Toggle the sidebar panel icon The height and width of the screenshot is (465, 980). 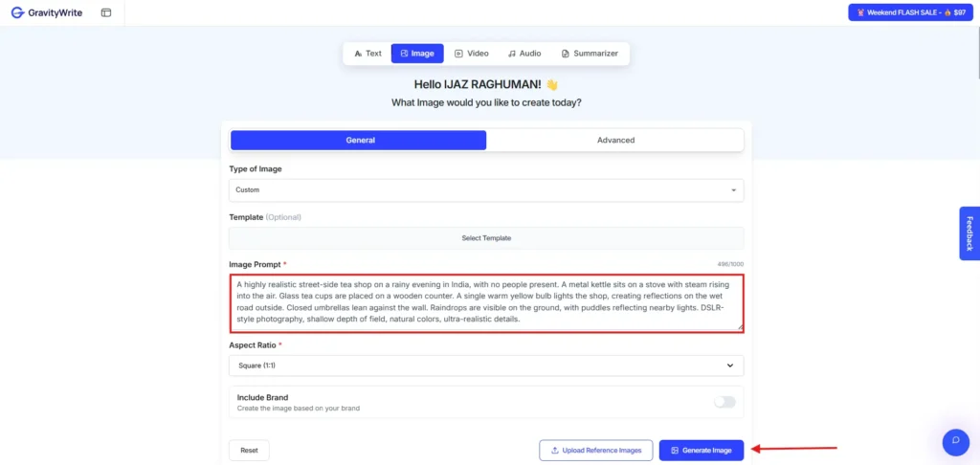[105, 12]
